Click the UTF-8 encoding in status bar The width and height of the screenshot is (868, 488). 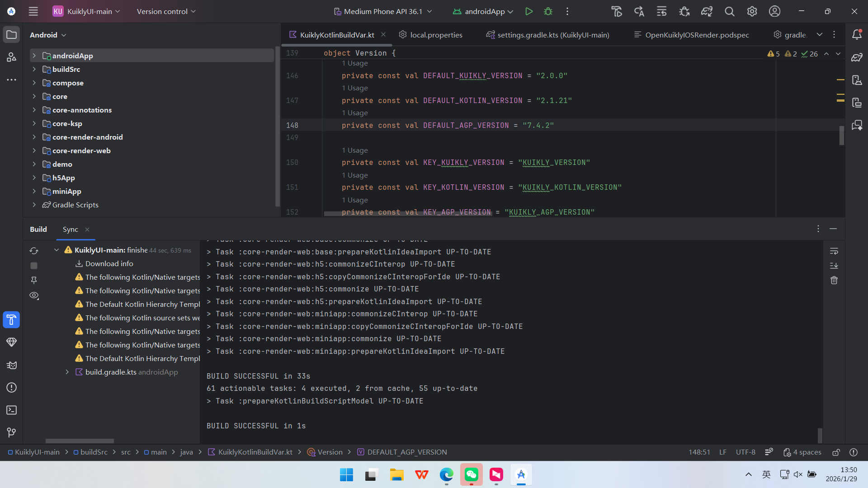pyautogui.click(x=745, y=452)
